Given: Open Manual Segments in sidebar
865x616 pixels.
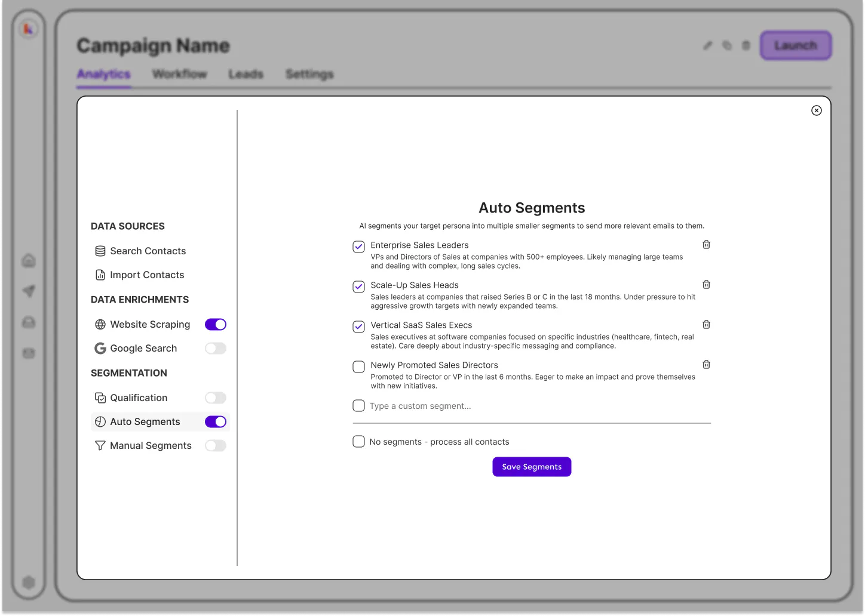Looking at the screenshot, I should (x=143, y=446).
